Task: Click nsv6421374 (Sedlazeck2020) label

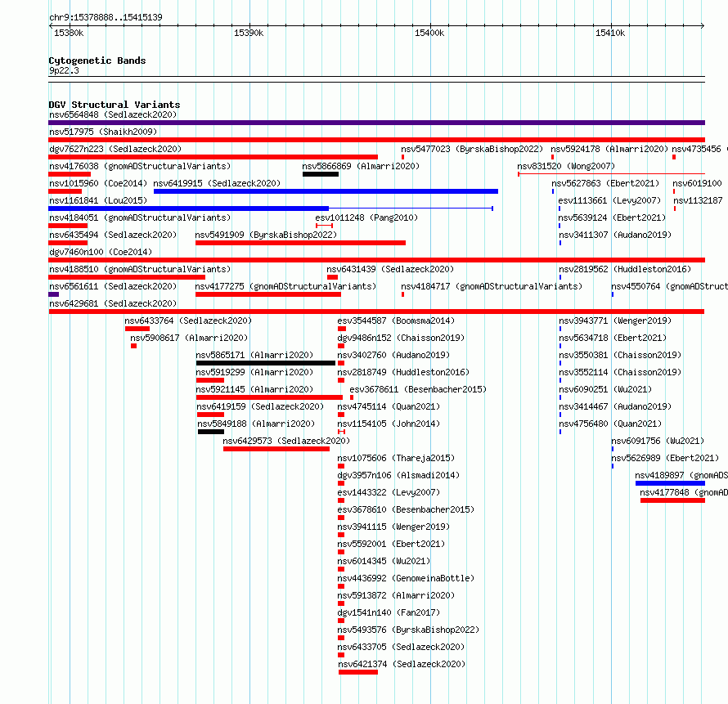Action: (x=402, y=664)
